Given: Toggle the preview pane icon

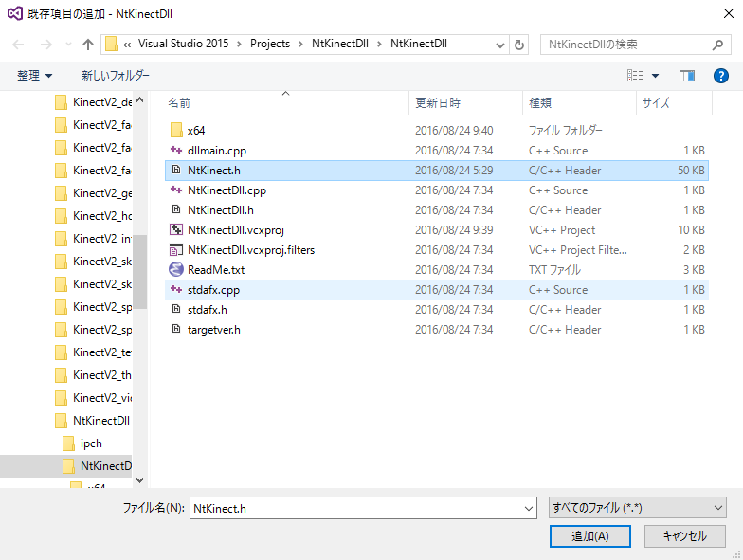Looking at the screenshot, I should pyautogui.click(x=687, y=75).
